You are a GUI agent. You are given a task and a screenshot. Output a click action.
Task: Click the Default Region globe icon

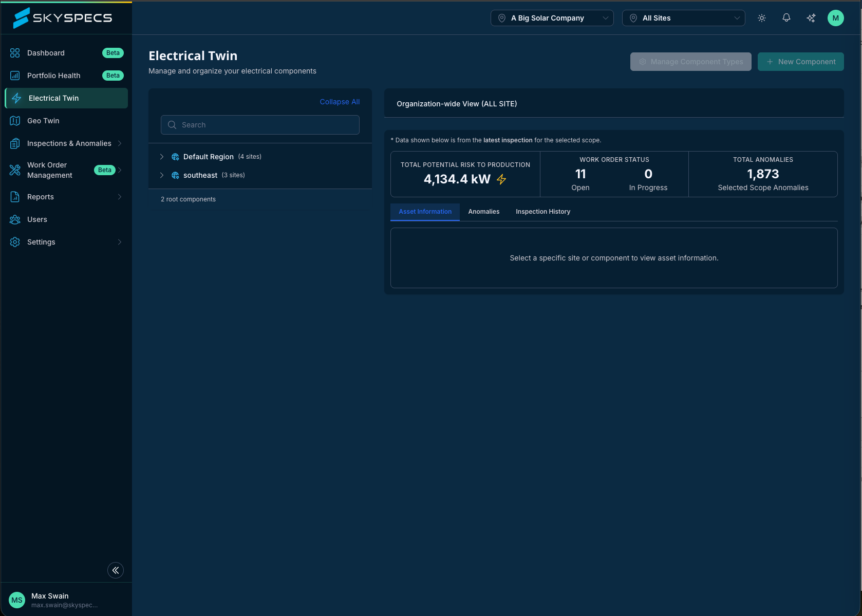[175, 157]
